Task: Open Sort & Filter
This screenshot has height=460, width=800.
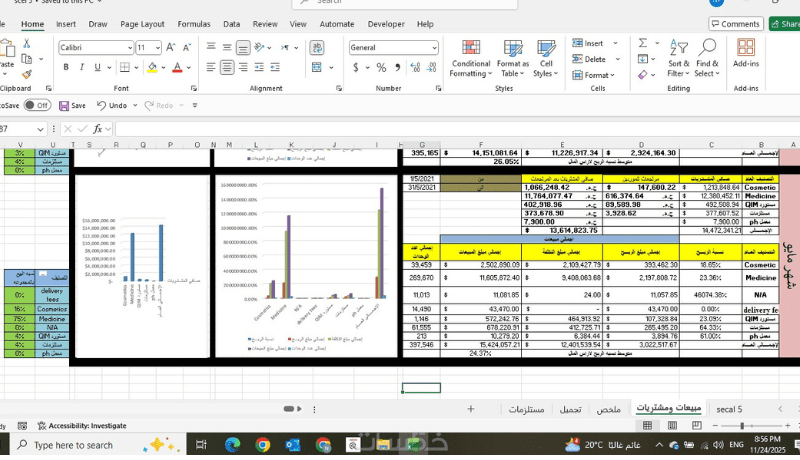Action: [x=679, y=59]
